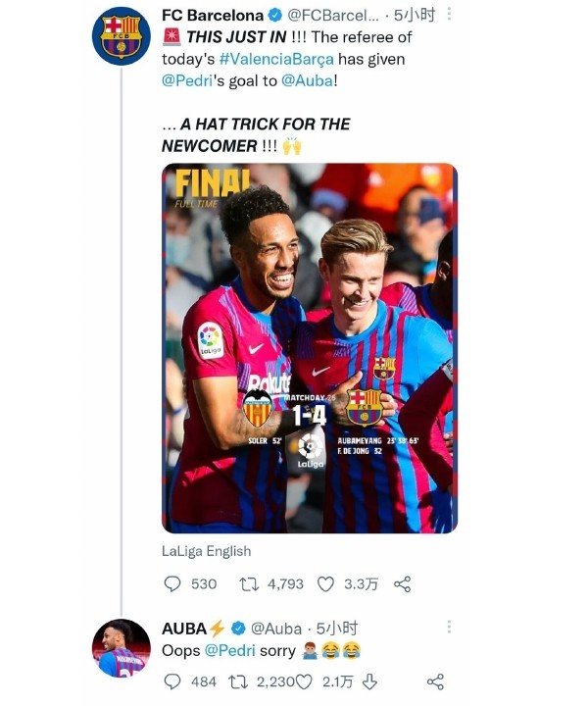Viewport: 588px width, 706px height.
Task: Open more options menu on AUBA's tweet
Action: [x=449, y=627]
